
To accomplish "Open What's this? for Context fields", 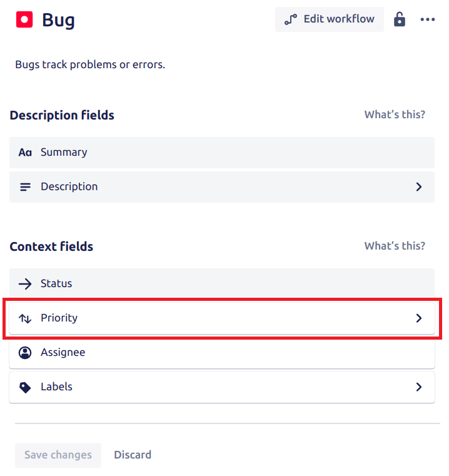I will click(395, 246).
